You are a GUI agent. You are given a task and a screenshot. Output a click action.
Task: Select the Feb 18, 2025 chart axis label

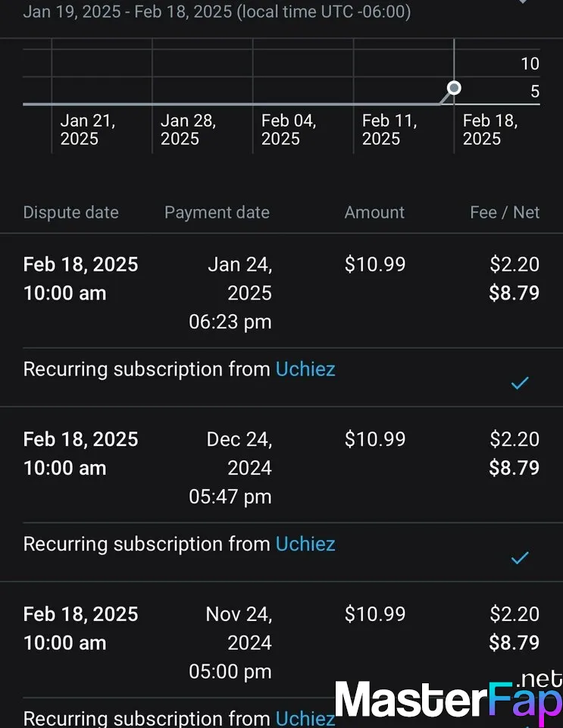tap(490, 130)
